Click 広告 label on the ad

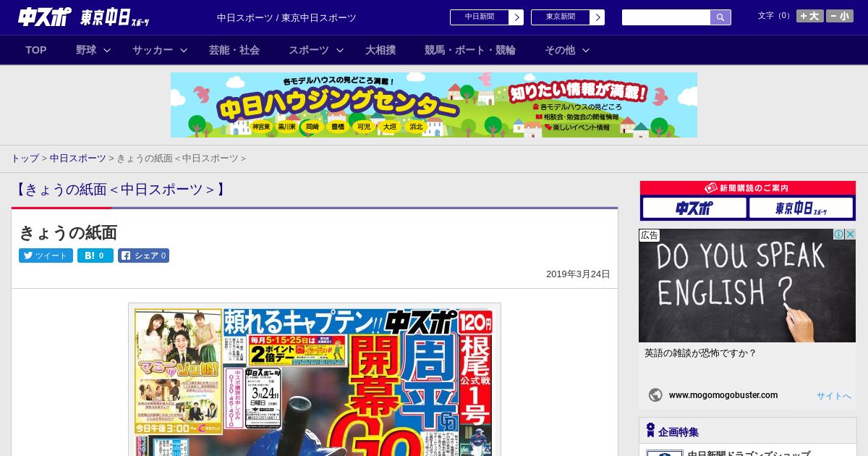pos(650,235)
